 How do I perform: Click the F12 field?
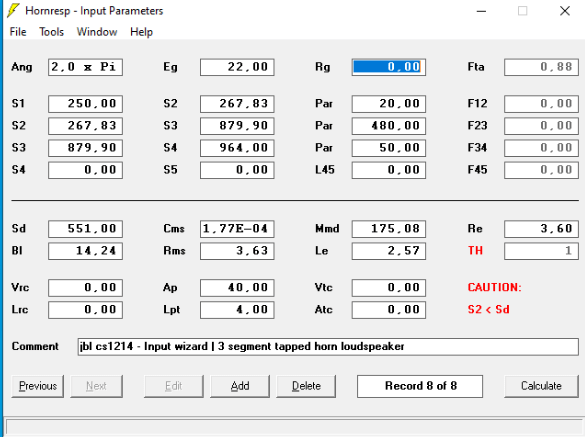point(541,104)
